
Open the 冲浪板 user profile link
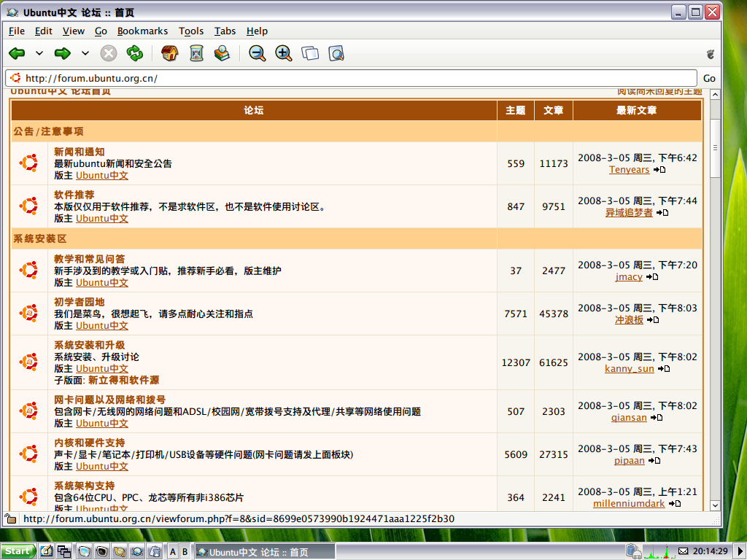(x=629, y=319)
